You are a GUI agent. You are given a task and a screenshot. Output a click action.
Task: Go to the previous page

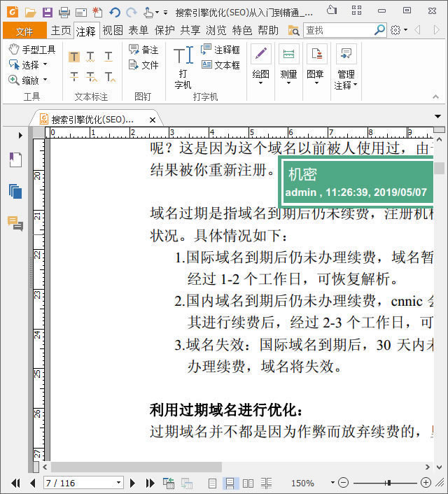[33, 483]
